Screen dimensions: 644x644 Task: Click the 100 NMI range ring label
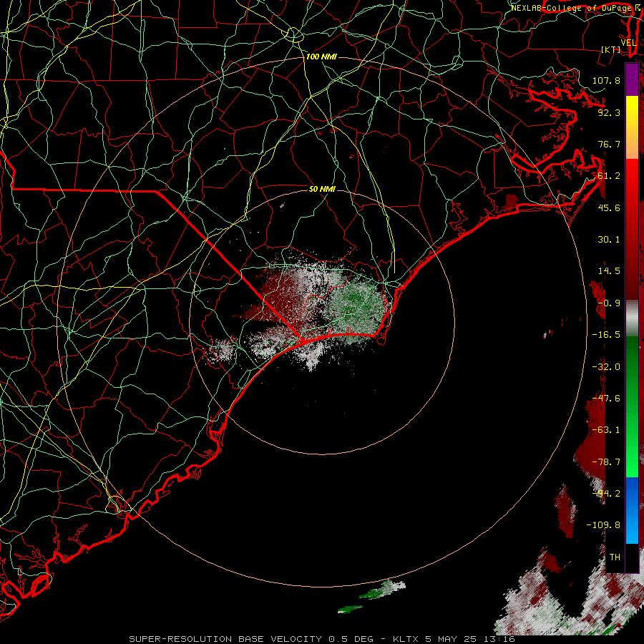(x=321, y=57)
